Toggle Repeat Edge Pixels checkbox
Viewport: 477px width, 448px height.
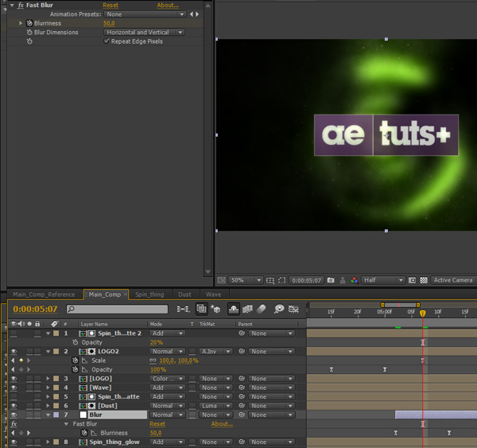pos(107,41)
